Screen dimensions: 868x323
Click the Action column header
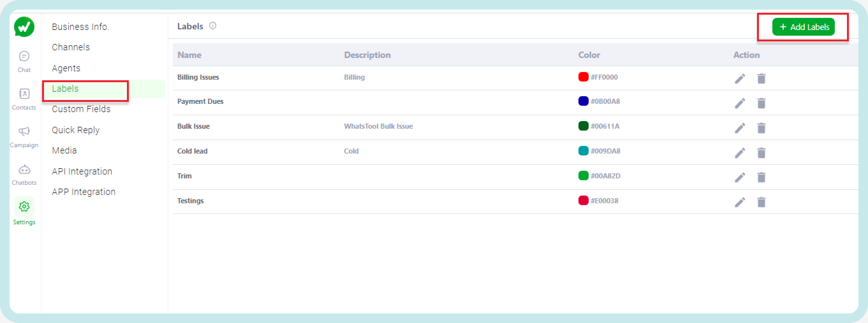point(746,55)
